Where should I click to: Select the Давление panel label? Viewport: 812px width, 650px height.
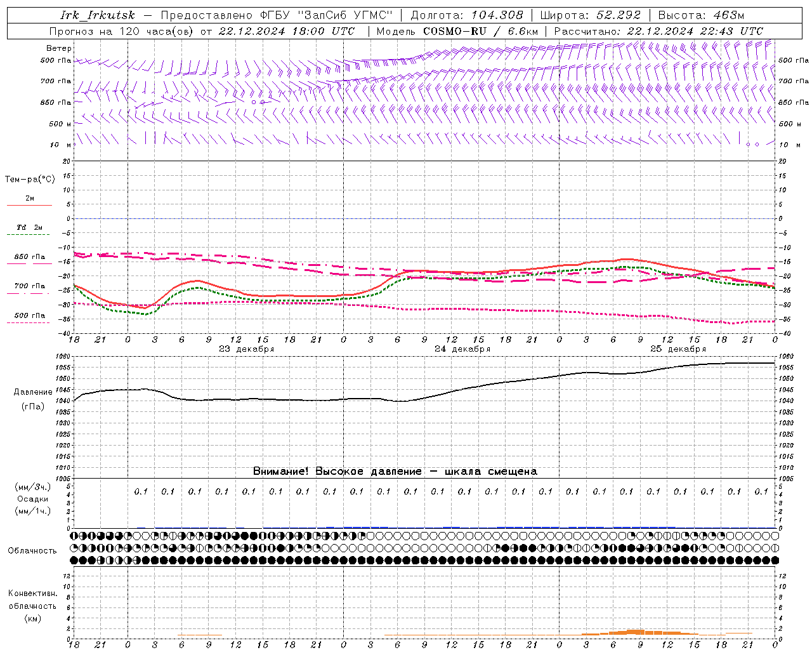pos(33,392)
